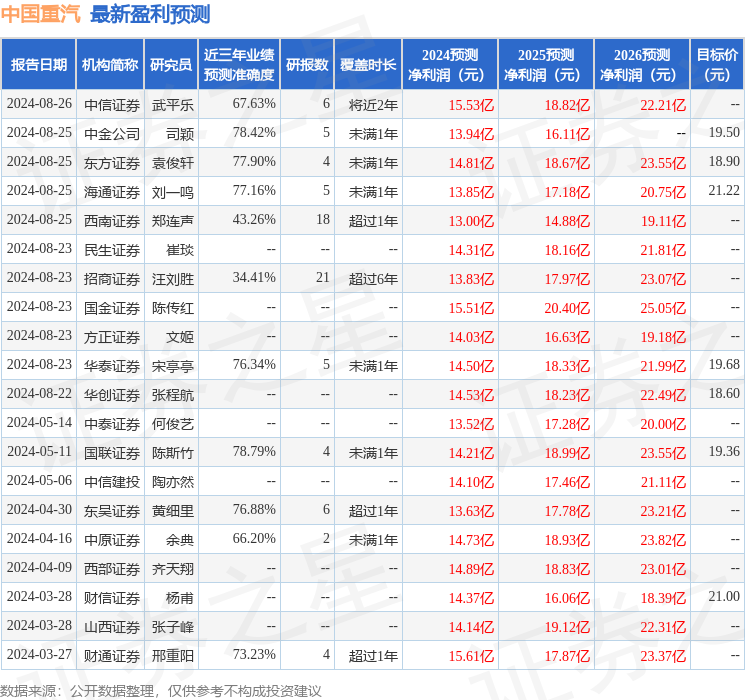Click analyst name 汪刘胜
Viewport: 745px width, 700px height.
(x=172, y=278)
